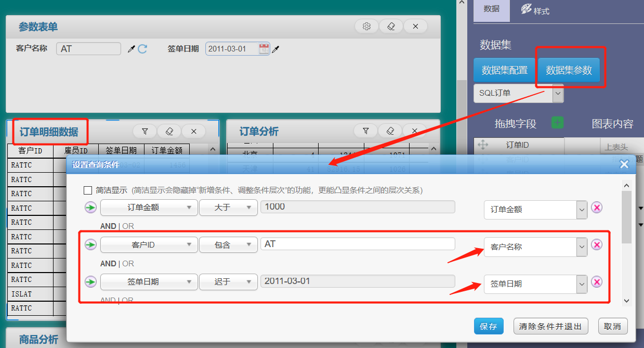Screen dimensions: 644x348
Task: Open operator dropdown showing 迟于
Action: point(229,281)
